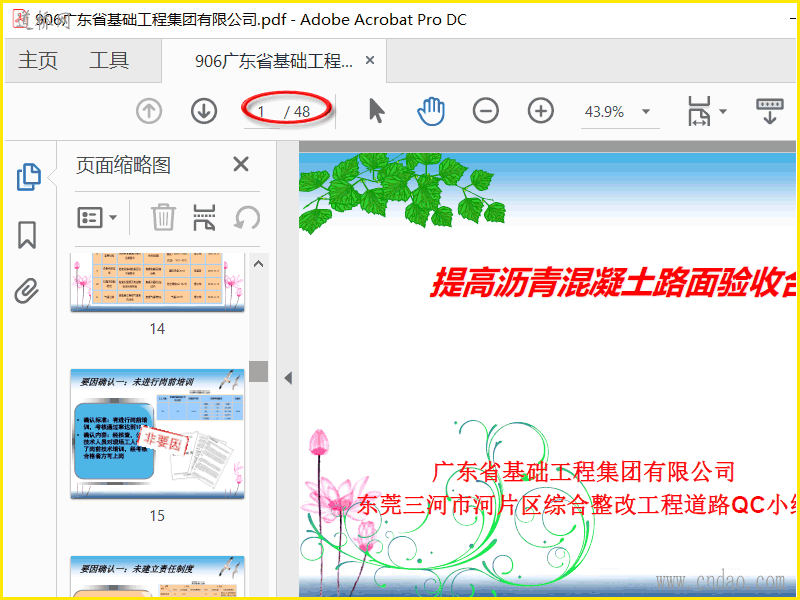Select page 14 thumbnail
The width and height of the screenshot is (800, 600).
[x=157, y=282]
